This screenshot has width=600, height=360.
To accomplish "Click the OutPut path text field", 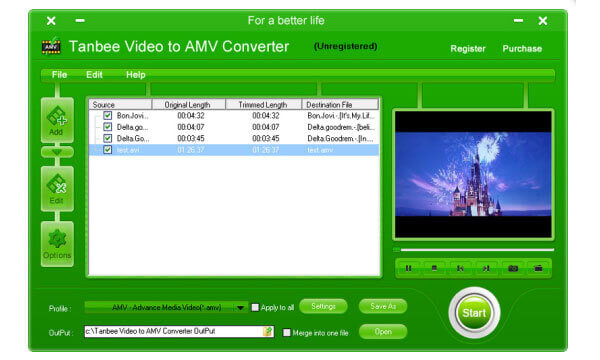I will [174, 331].
